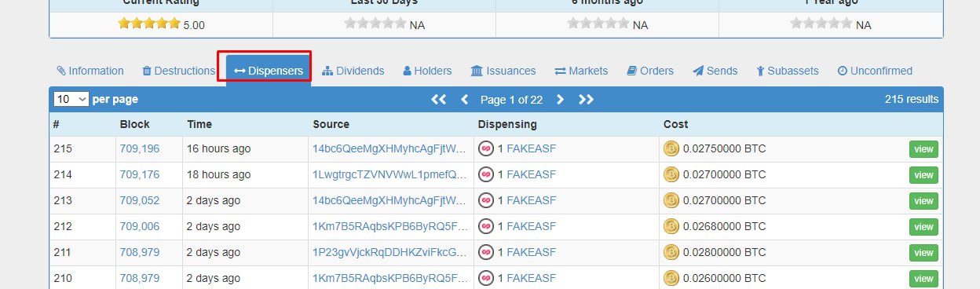The width and height of the screenshot is (980, 289).
Task: Open the Issuances tab
Action: 503,71
